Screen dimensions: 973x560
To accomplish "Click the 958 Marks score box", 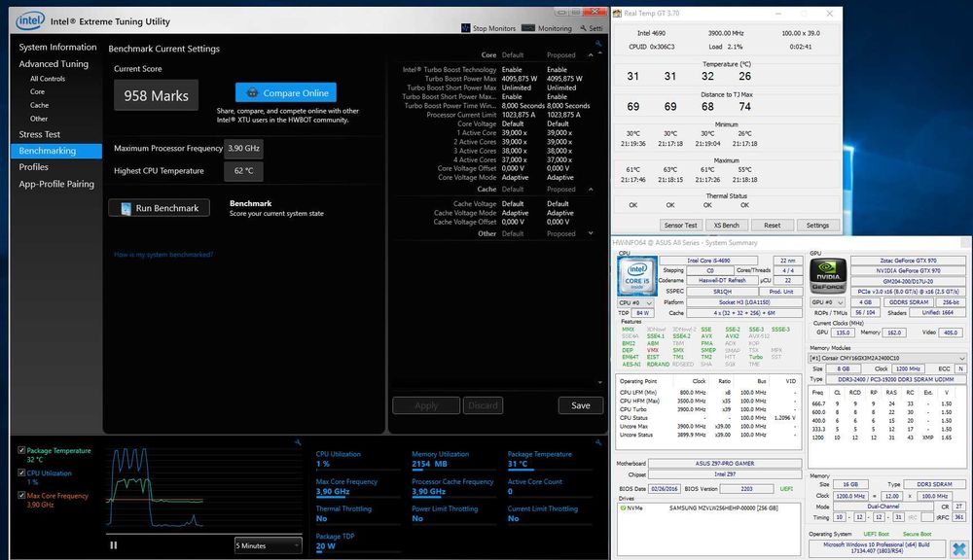I will pyautogui.click(x=157, y=95).
